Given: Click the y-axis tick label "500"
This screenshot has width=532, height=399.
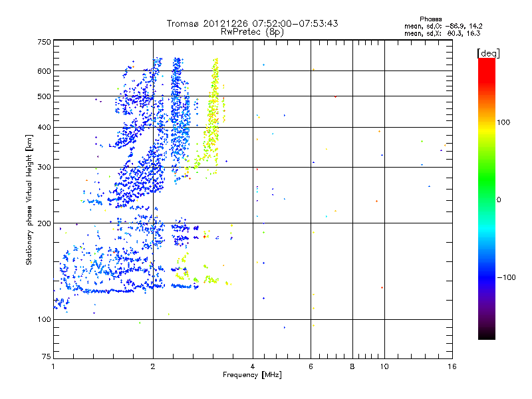Looking at the screenshot, I should click(x=44, y=96).
